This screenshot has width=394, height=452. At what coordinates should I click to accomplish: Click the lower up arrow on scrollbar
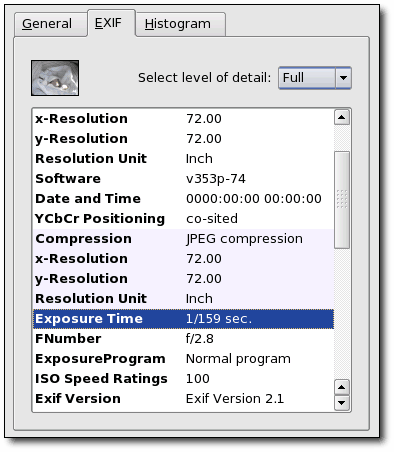(x=342, y=387)
